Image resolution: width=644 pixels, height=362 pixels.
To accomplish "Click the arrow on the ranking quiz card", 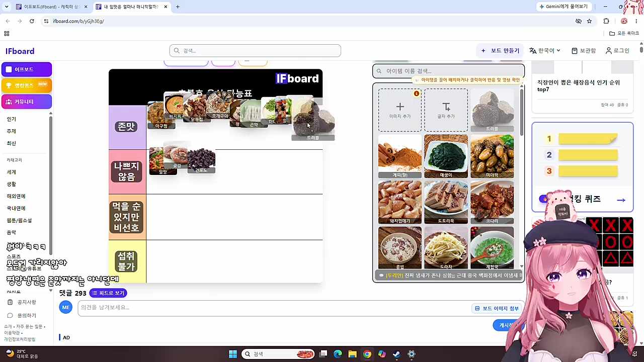I will click(621, 200).
